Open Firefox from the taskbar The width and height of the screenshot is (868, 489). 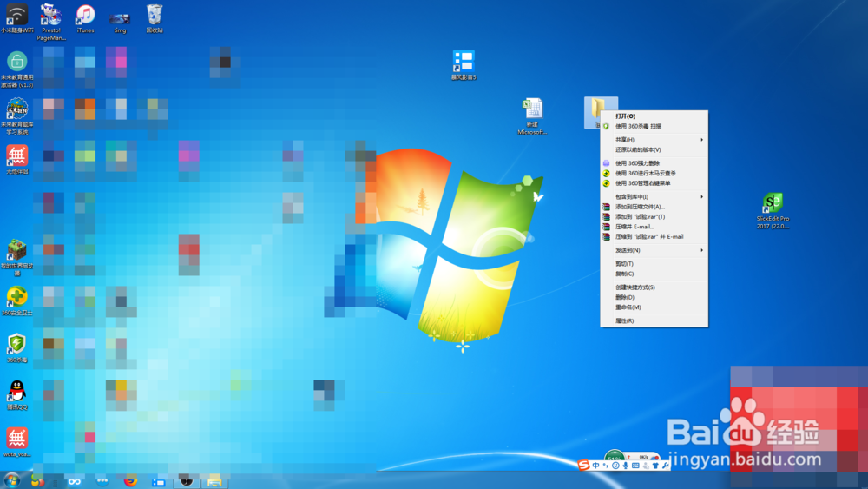[x=131, y=481]
